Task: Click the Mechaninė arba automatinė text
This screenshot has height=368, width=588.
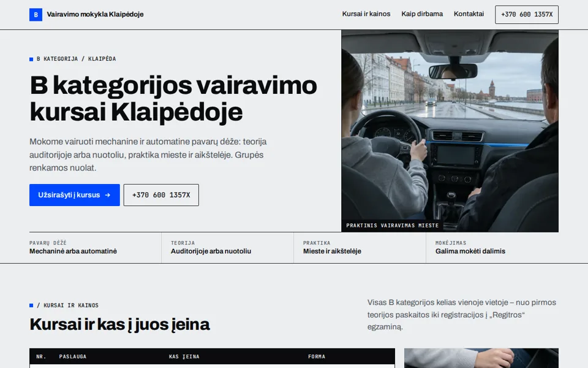Action: click(73, 251)
